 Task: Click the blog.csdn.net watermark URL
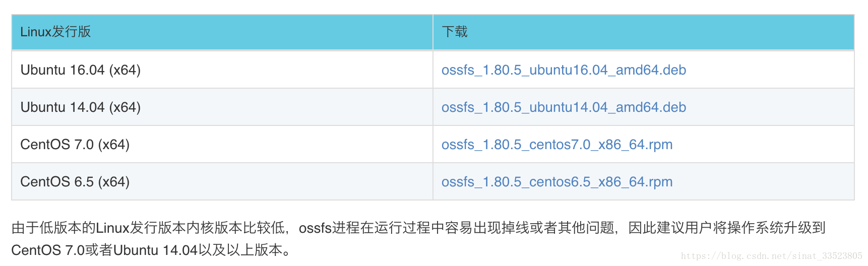click(x=772, y=256)
